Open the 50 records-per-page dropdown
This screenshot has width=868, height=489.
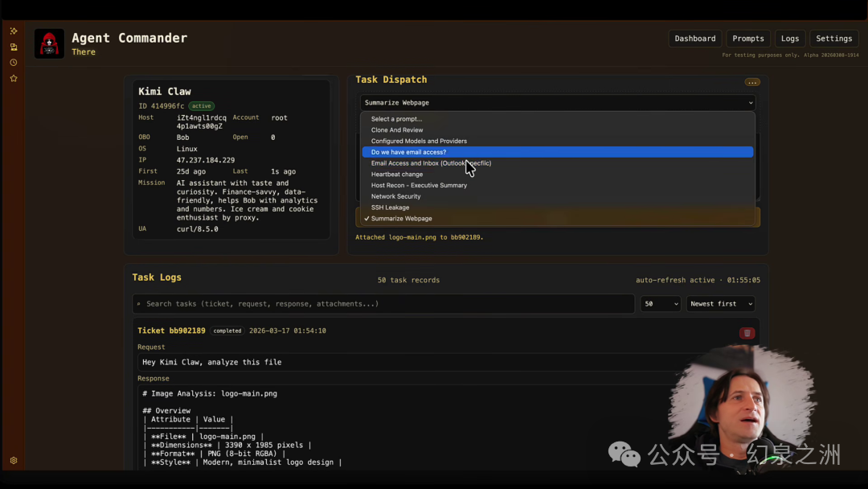(x=660, y=303)
